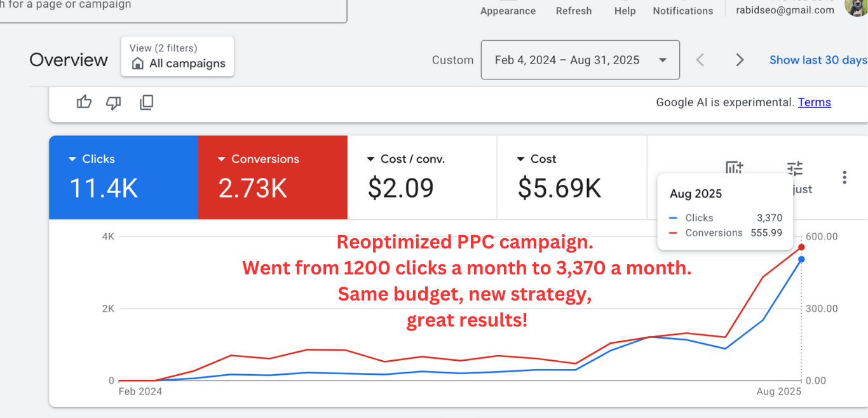Click the thumbs down feedback icon
Image resolution: width=868 pixels, height=418 pixels.
click(x=114, y=102)
